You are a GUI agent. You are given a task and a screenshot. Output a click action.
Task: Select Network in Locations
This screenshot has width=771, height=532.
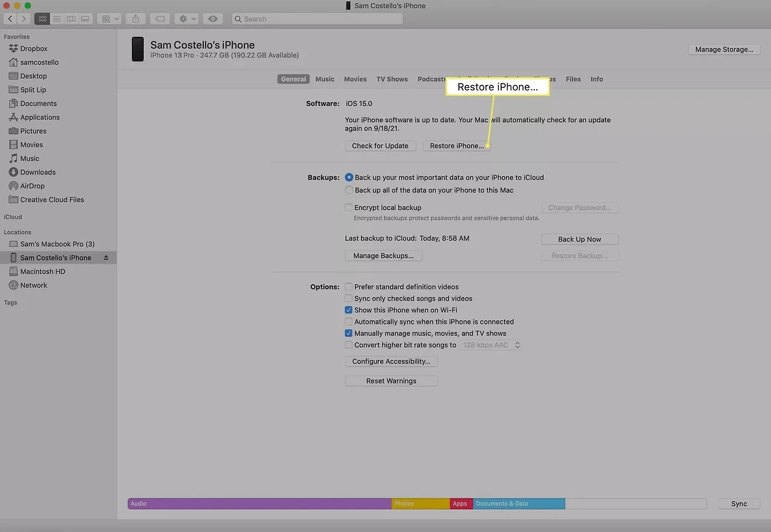point(34,286)
